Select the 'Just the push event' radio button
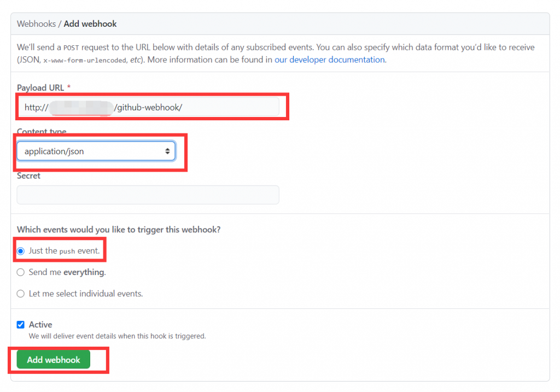 pyautogui.click(x=21, y=251)
